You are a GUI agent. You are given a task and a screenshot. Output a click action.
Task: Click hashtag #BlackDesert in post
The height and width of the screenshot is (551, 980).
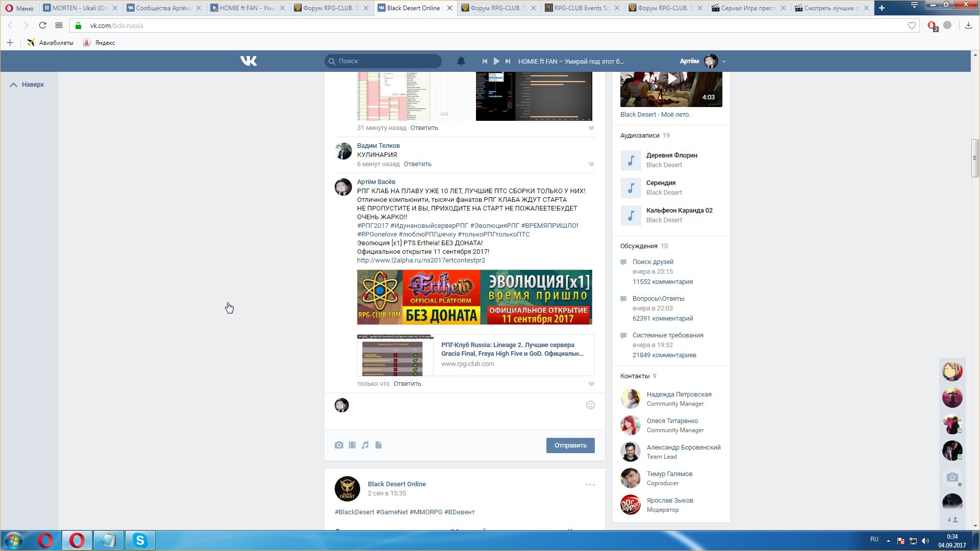355,512
